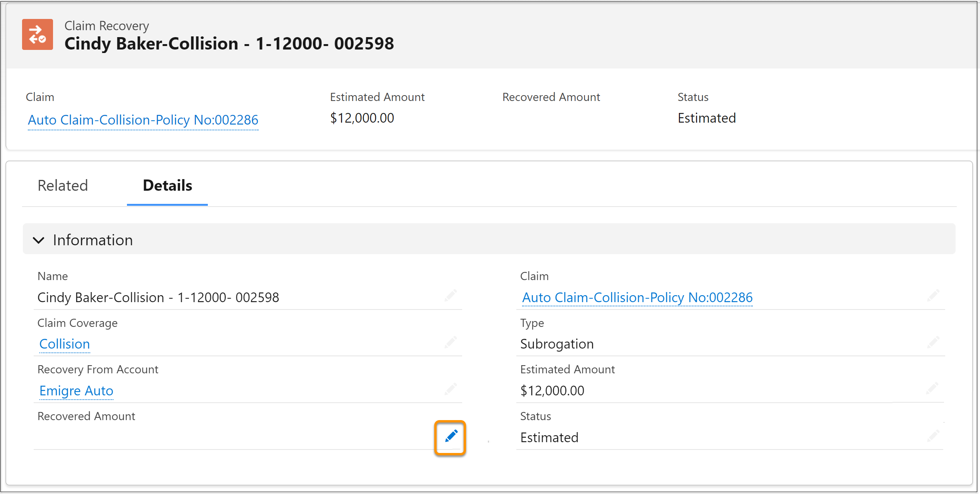Click the Subrogation type value

point(557,344)
